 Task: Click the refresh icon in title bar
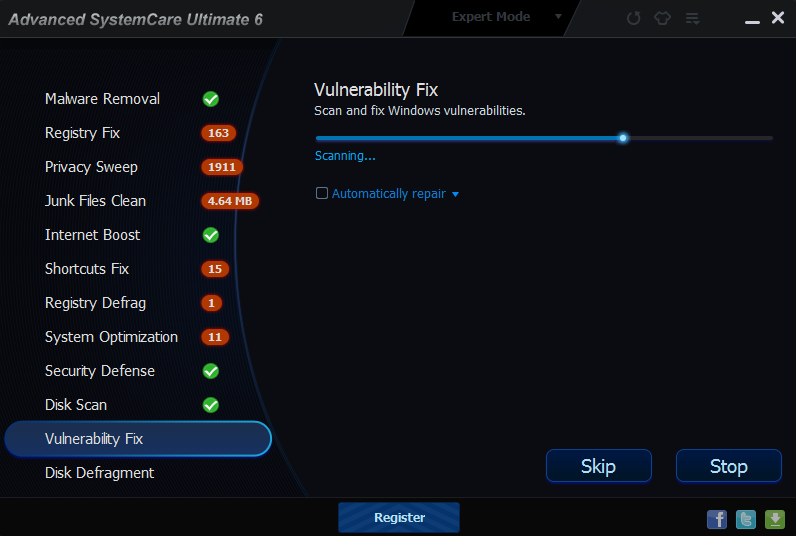[633, 18]
